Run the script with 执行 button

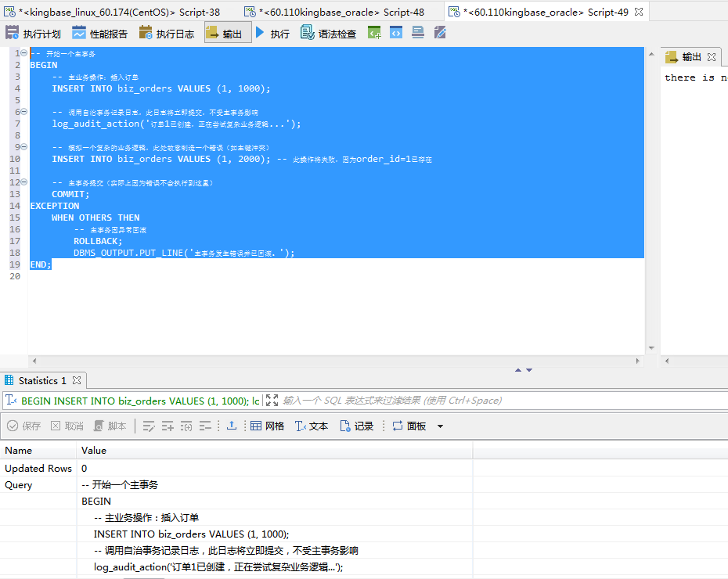(x=272, y=34)
